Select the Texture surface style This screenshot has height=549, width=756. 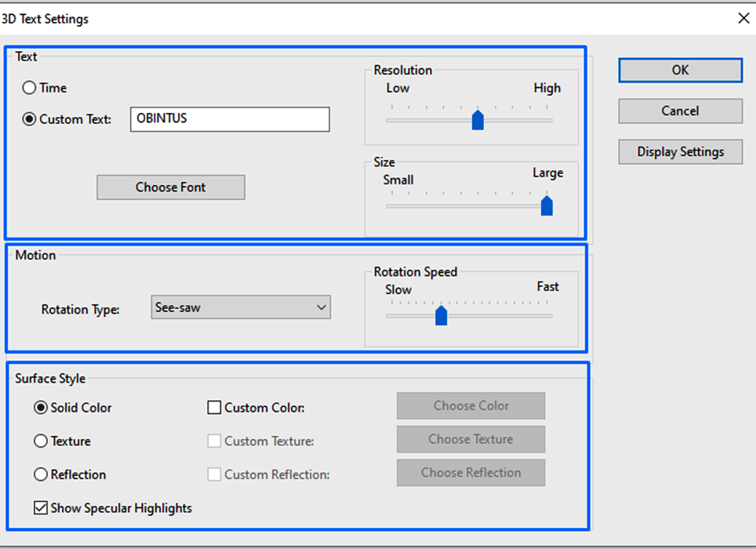pos(40,441)
